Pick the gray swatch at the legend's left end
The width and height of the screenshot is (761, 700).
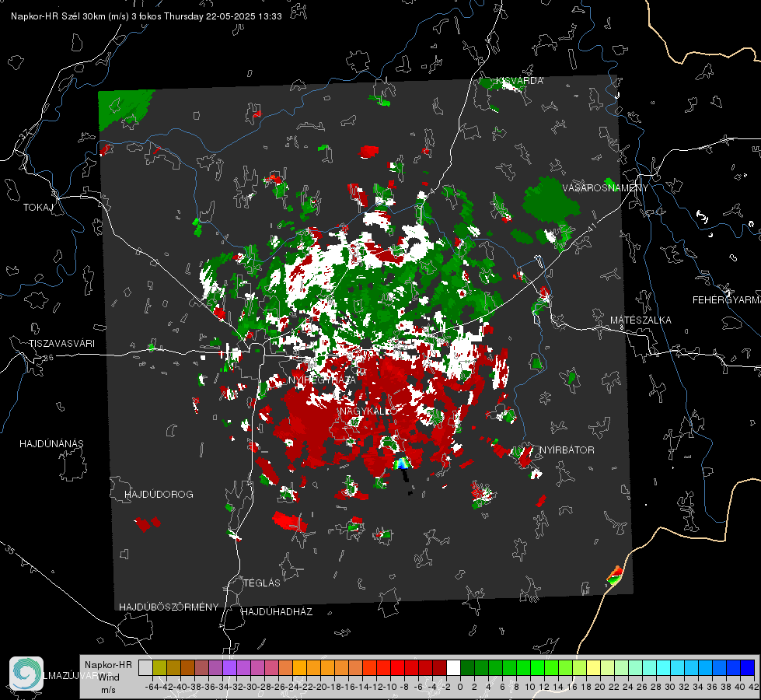(145, 667)
